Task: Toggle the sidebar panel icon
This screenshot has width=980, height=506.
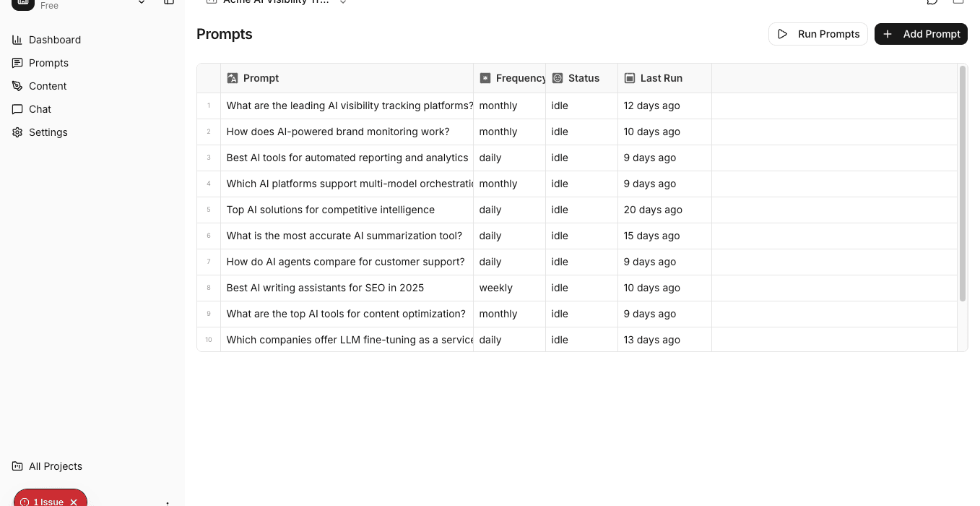Action: (x=169, y=2)
